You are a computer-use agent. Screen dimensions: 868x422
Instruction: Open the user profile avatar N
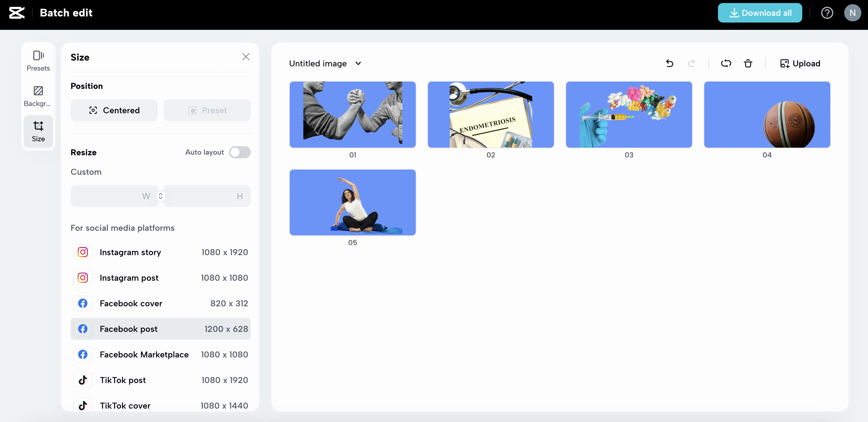tap(852, 13)
